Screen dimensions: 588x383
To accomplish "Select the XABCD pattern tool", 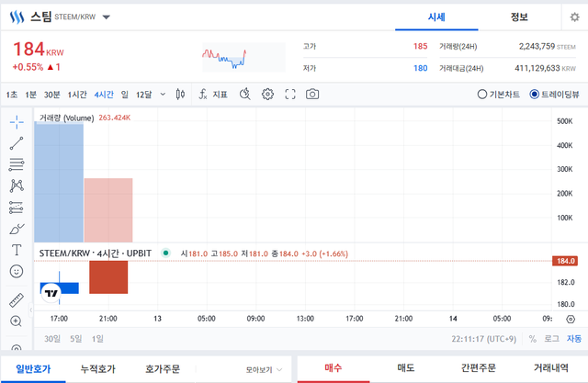I will (x=17, y=186).
